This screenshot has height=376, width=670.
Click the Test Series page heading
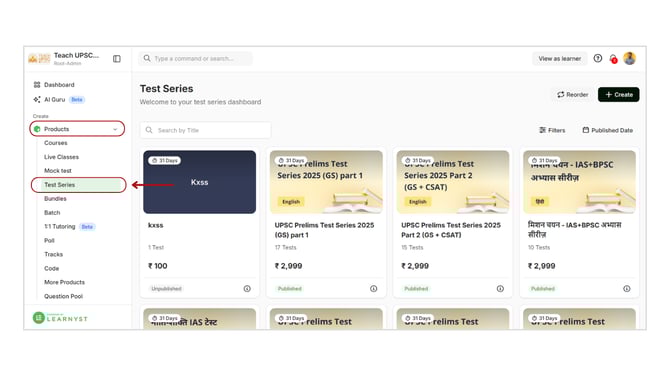click(167, 88)
